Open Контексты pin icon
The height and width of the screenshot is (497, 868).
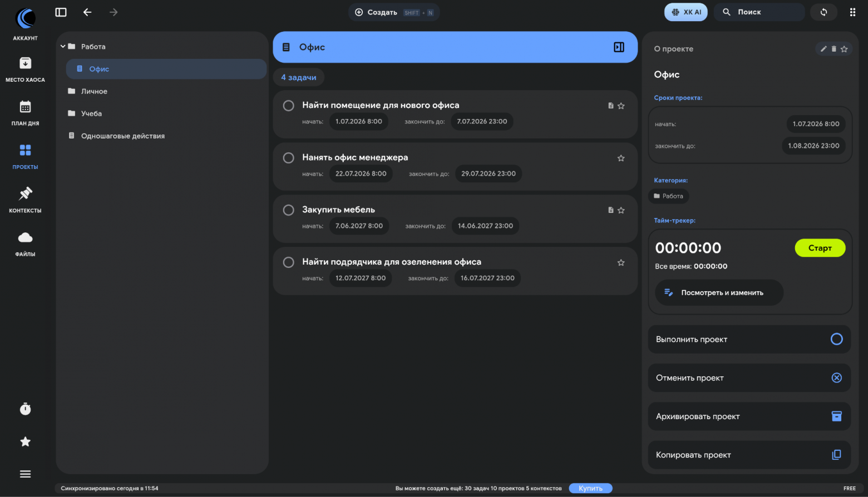click(25, 193)
